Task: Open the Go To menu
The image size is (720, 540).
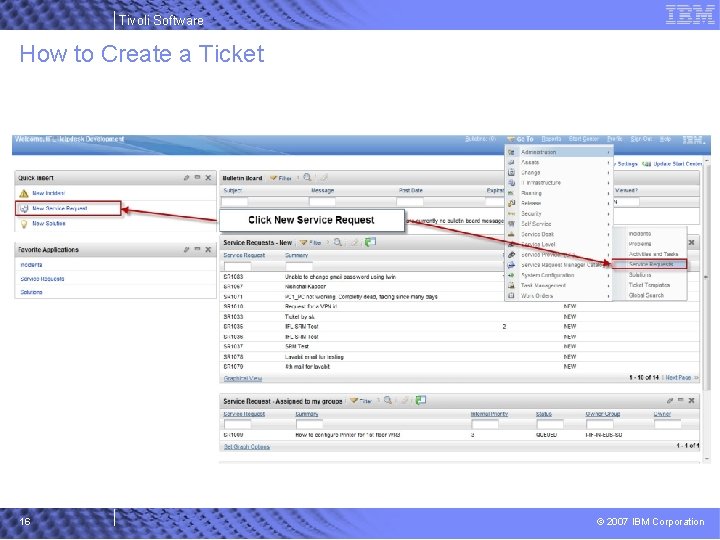Action: coord(521,139)
